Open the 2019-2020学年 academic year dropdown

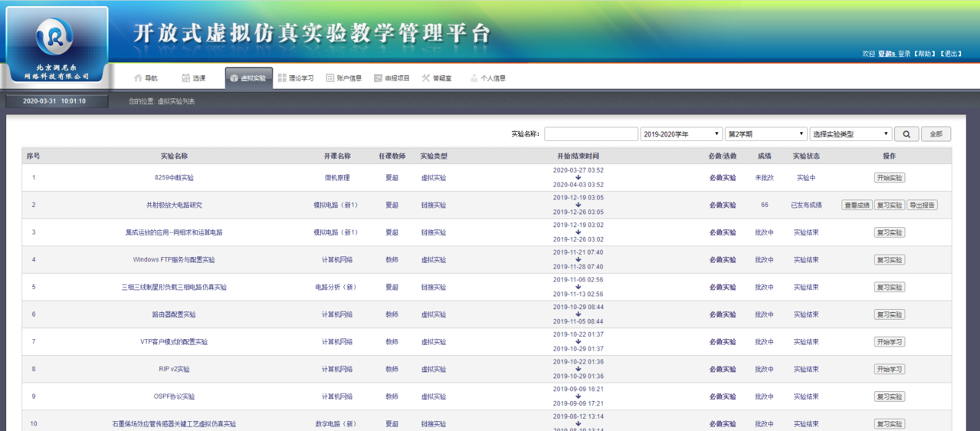click(x=681, y=134)
